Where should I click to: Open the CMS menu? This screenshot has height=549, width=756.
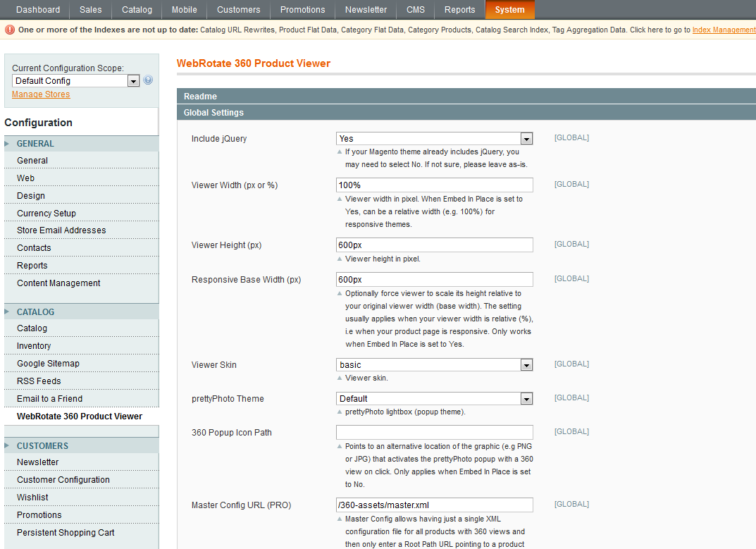coord(416,10)
